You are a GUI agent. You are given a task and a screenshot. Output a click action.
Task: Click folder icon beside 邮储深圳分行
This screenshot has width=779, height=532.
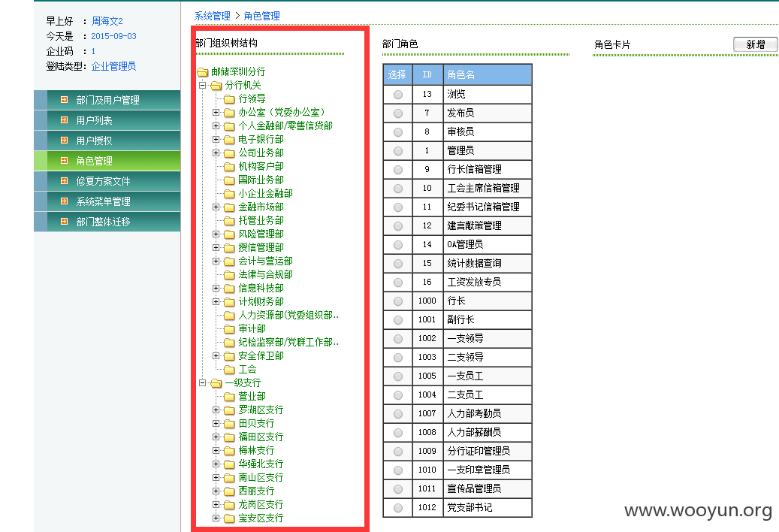[202, 72]
